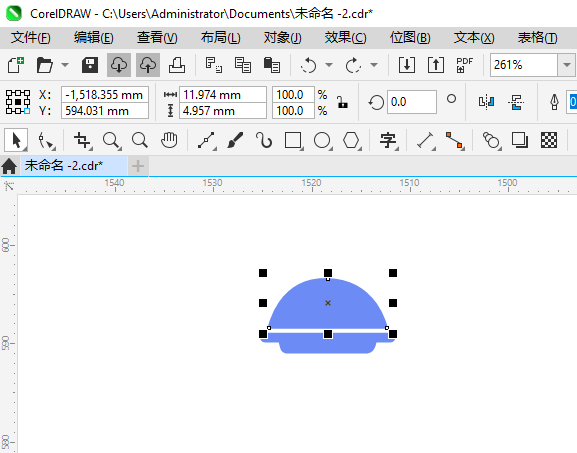The width and height of the screenshot is (577, 453).
Task: Select the Pan hand tool
Action: pyautogui.click(x=169, y=140)
